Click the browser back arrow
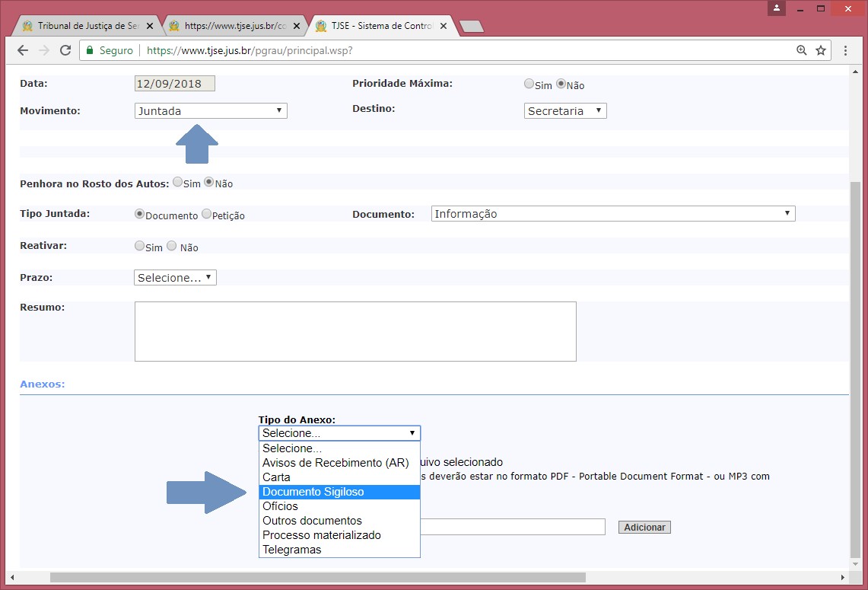The width and height of the screenshot is (868, 590). click(23, 50)
